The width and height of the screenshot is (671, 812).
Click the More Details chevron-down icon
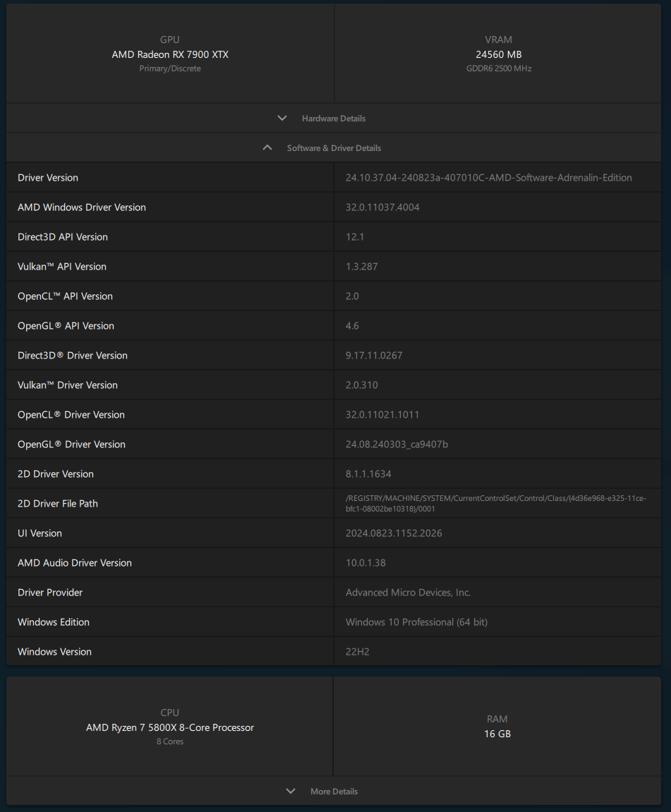[x=291, y=791]
